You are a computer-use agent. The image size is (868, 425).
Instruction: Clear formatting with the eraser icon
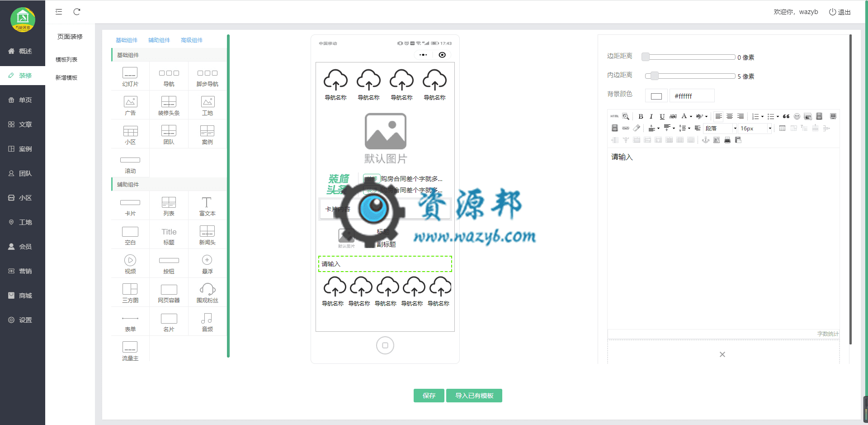click(x=637, y=128)
